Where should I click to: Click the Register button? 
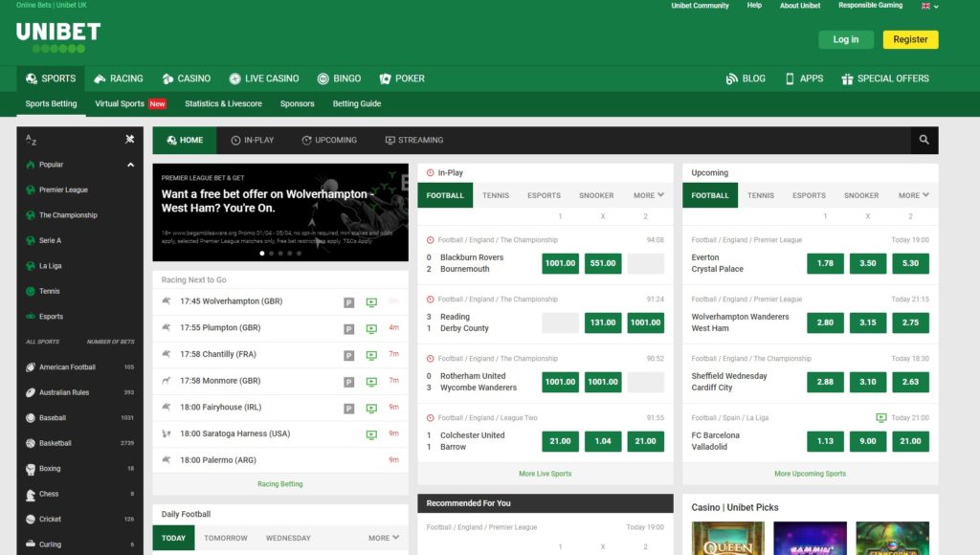point(910,39)
